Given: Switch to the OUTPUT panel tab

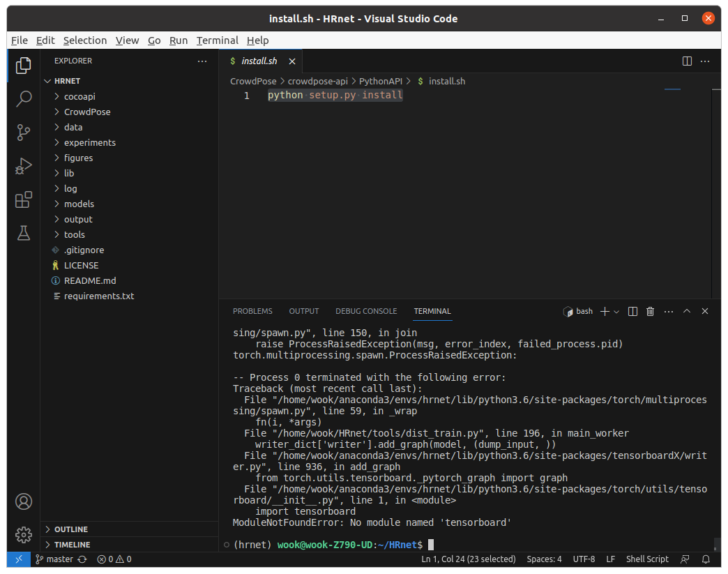Looking at the screenshot, I should (304, 311).
